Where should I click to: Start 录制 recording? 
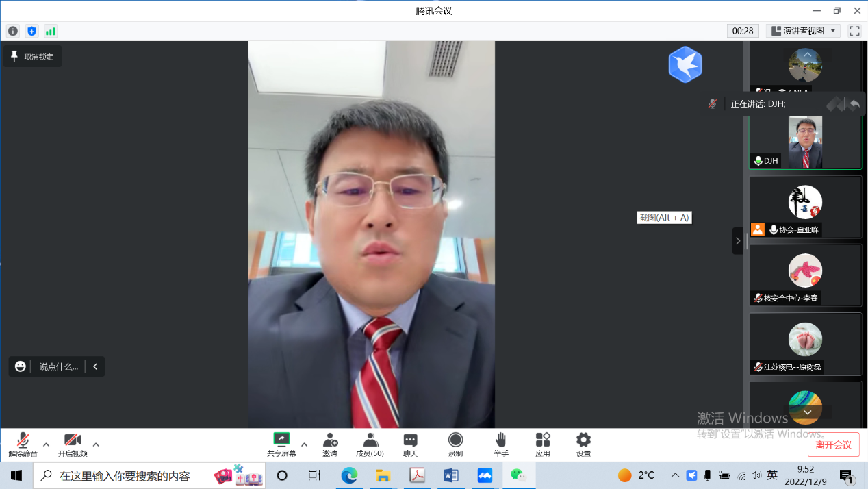(455, 444)
